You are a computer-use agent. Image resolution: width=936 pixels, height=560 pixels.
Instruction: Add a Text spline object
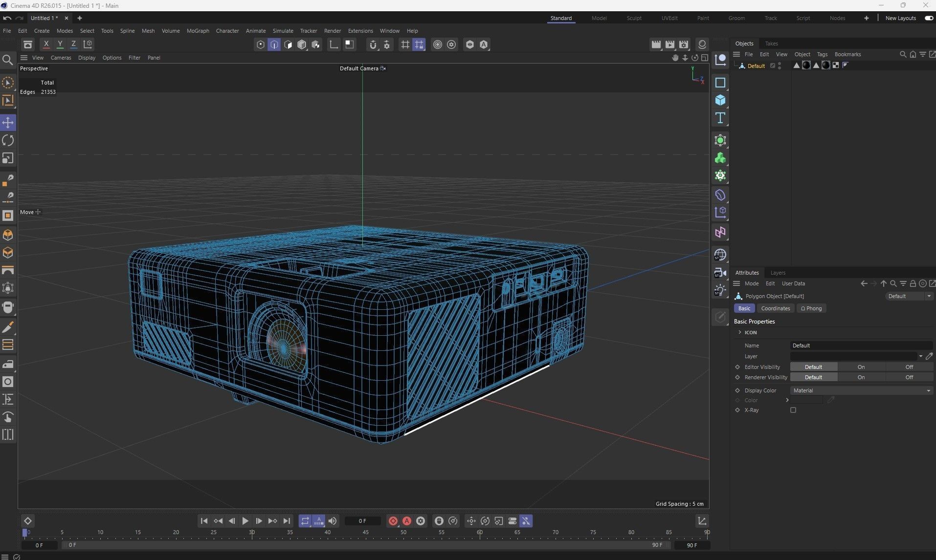click(x=720, y=118)
